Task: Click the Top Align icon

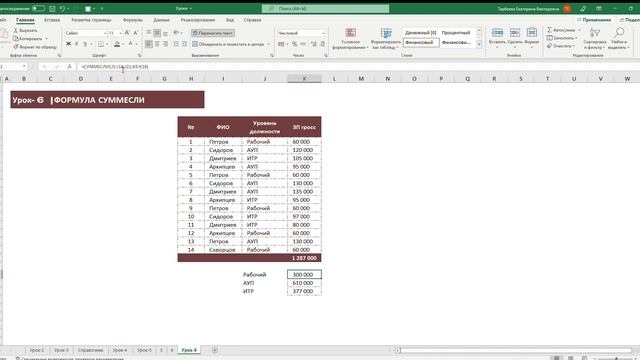Action: [x=149, y=33]
